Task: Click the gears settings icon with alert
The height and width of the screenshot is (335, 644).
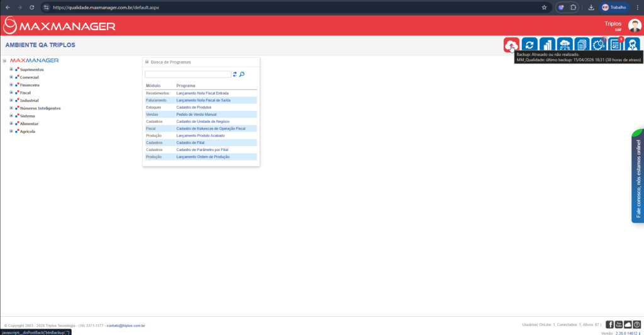Action: [x=598, y=45]
